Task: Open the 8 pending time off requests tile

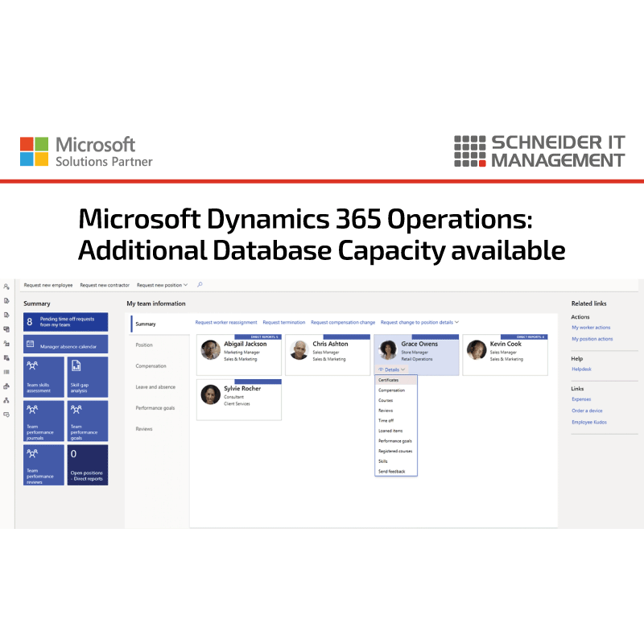Action: [66, 322]
